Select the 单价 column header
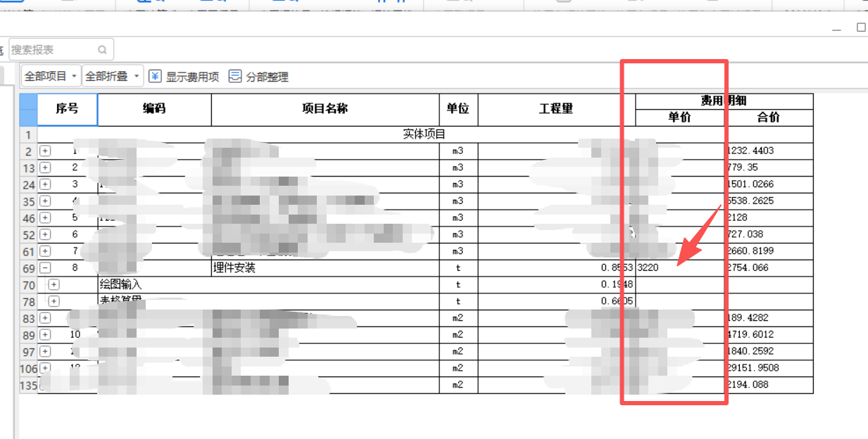This screenshot has width=868, height=439. coord(679,117)
